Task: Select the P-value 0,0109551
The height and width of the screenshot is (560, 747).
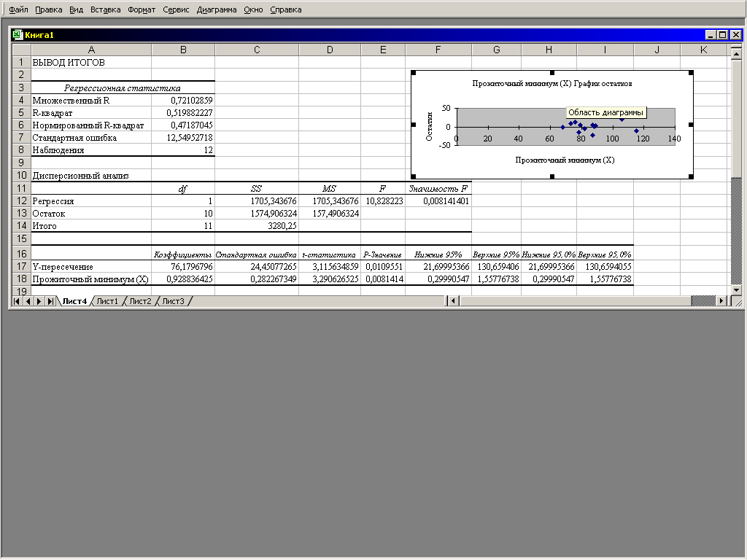Action: 383,267
